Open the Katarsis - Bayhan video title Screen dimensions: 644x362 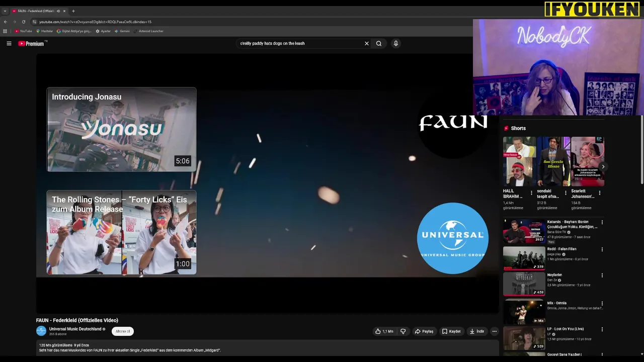(572, 224)
